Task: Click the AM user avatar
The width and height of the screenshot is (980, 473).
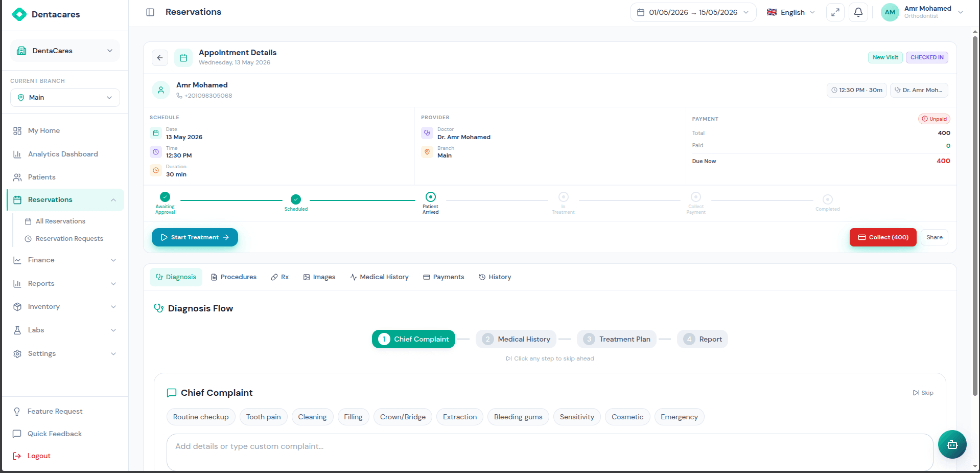Action: (x=890, y=12)
